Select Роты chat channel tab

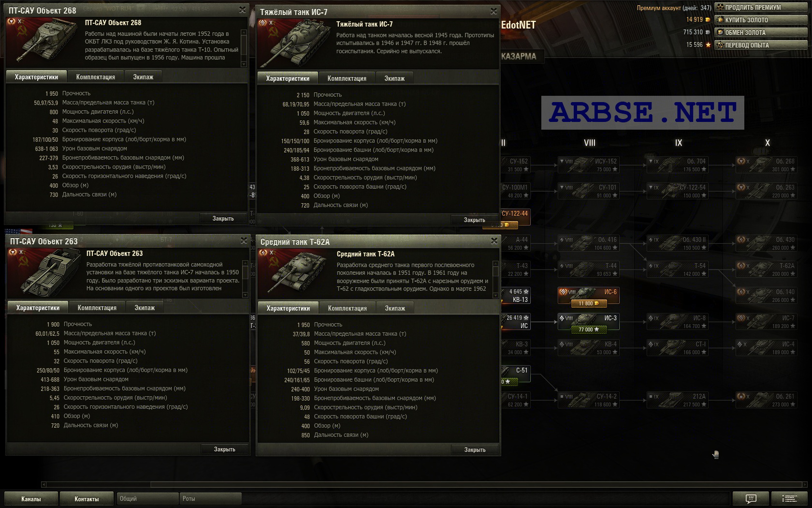click(210, 498)
